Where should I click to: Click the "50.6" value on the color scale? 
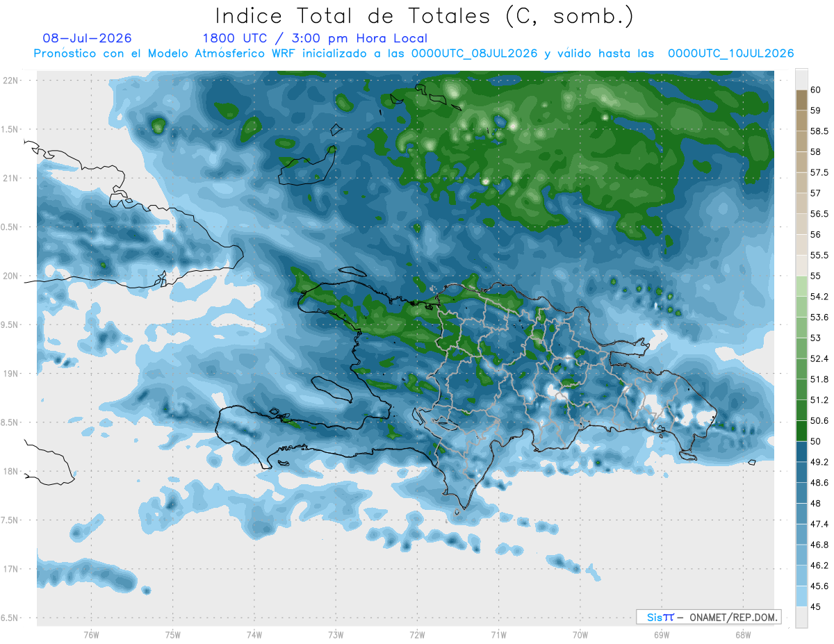click(819, 421)
